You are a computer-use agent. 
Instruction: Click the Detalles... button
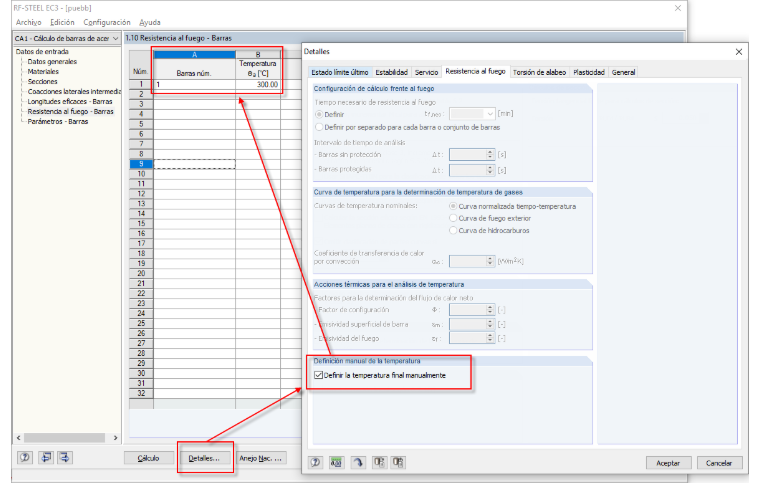(x=204, y=458)
